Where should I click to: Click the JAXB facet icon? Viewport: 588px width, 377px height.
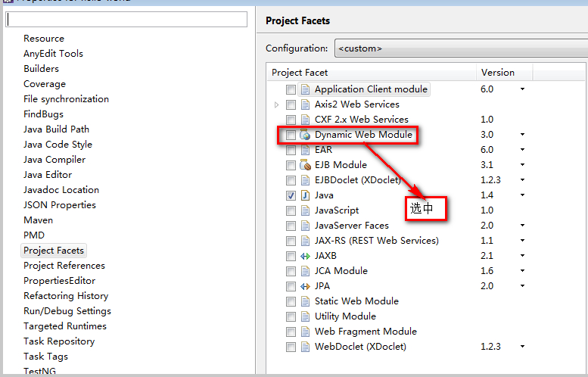click(305, 256)
